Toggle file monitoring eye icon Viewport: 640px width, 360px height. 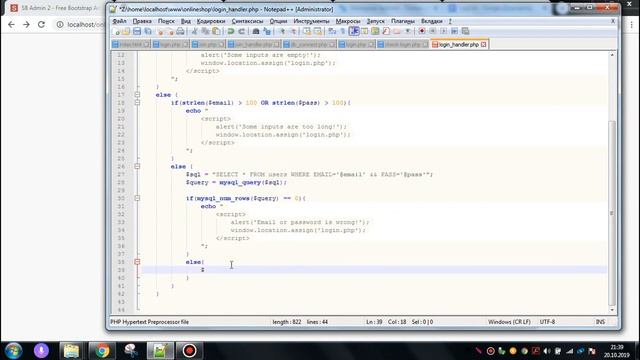pyautogui.click(x=407, y=31)
